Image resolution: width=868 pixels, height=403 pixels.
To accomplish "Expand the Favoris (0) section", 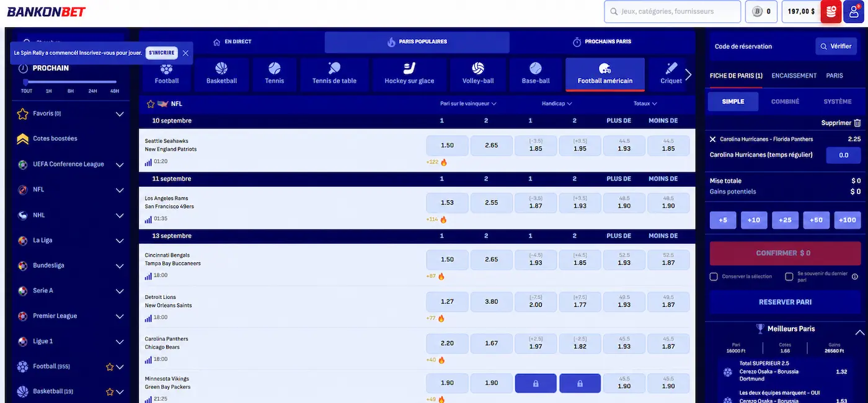I will click(x=120, y=114).
